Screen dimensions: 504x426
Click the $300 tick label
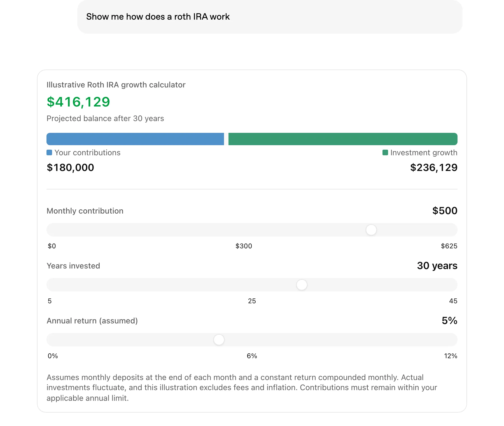coord(244,246)
